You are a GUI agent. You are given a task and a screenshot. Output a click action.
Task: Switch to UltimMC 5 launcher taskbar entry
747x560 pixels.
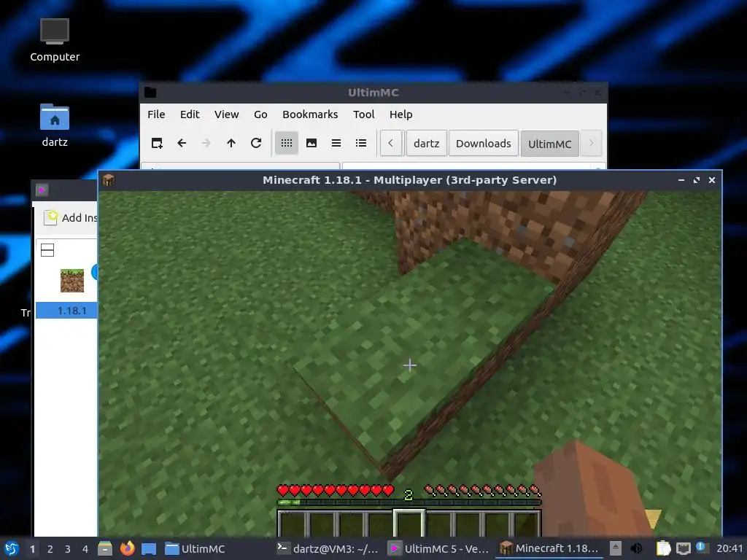(x=438, y=548)
